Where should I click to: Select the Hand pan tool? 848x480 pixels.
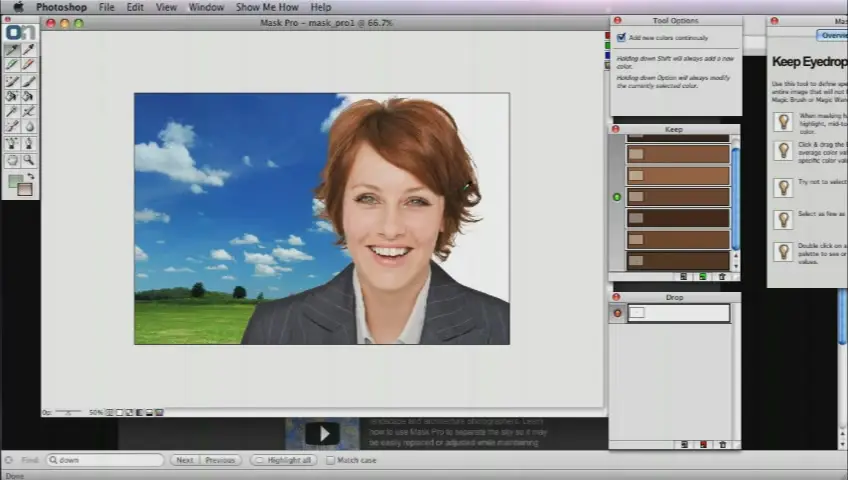click(x=12, y=160)
